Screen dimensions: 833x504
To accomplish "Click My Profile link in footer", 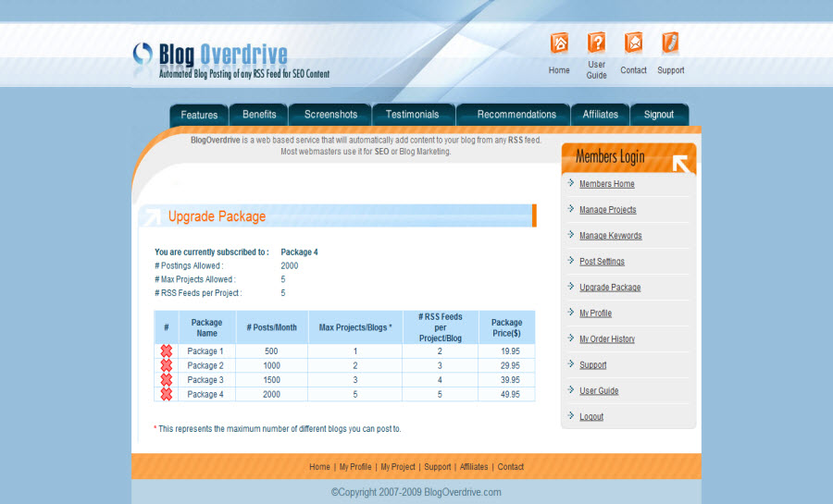I will coord(355,467).
